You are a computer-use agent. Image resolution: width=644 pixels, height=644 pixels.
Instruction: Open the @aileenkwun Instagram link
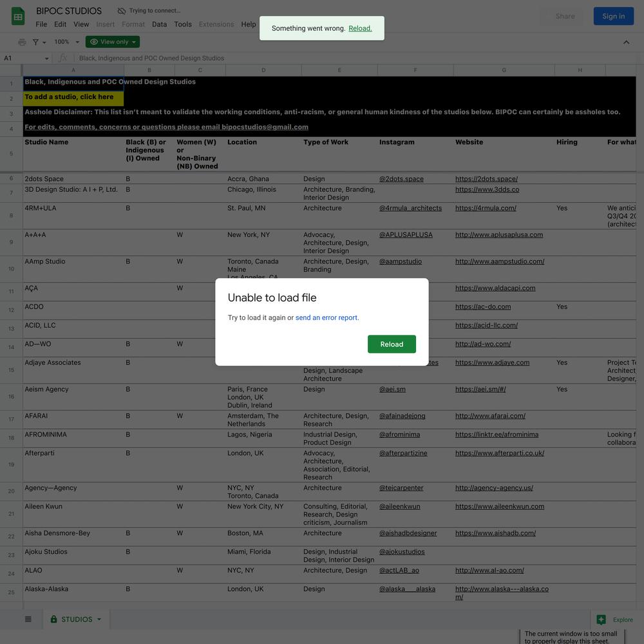pos(400,506)
